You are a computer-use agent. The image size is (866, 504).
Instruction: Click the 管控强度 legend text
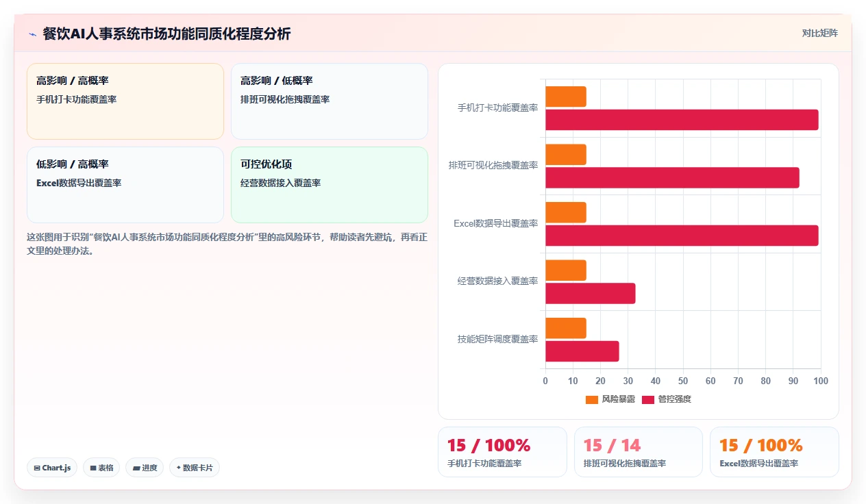[675, 399]
